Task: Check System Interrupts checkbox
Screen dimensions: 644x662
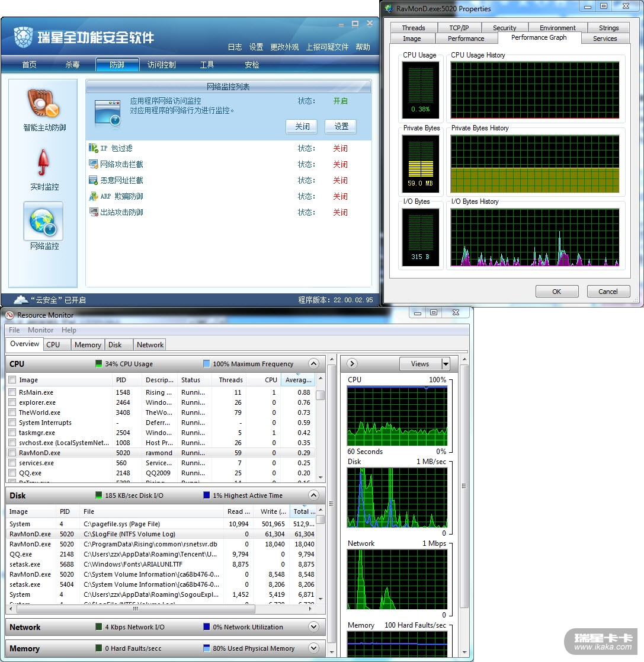Action: click(12, 422)
